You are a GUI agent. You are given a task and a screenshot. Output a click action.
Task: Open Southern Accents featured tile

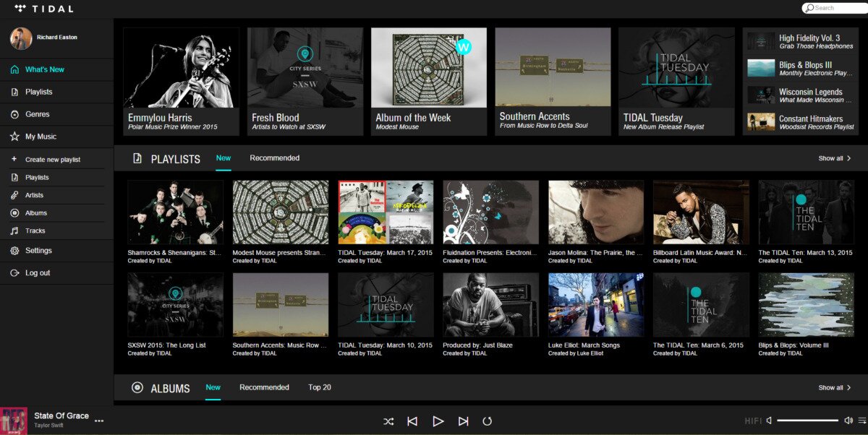coord(553,81)
